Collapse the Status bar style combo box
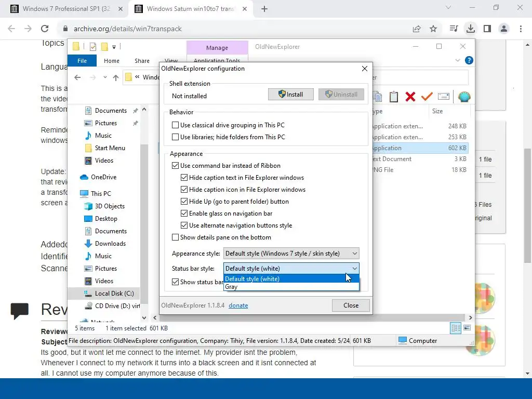 (x=291, y=269)
